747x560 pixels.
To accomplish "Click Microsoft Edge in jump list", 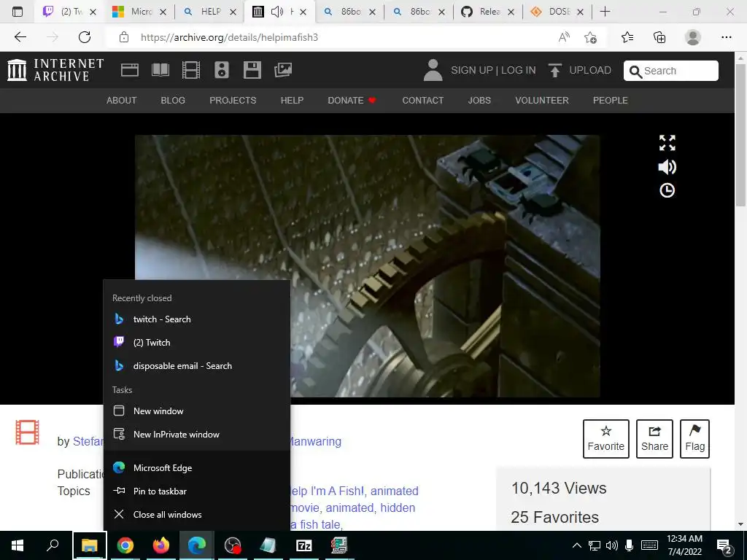I will coord(197,467).
